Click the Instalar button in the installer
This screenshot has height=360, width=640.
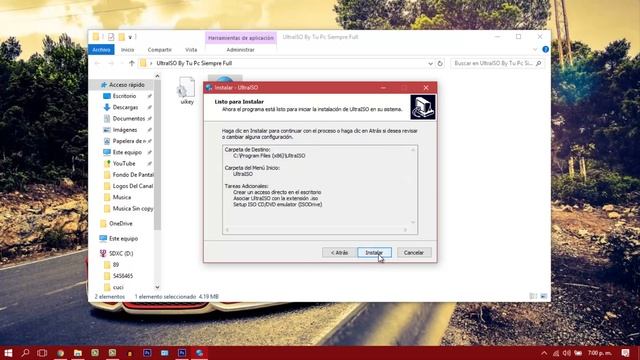pyautogui.click(x=374, y=253)
